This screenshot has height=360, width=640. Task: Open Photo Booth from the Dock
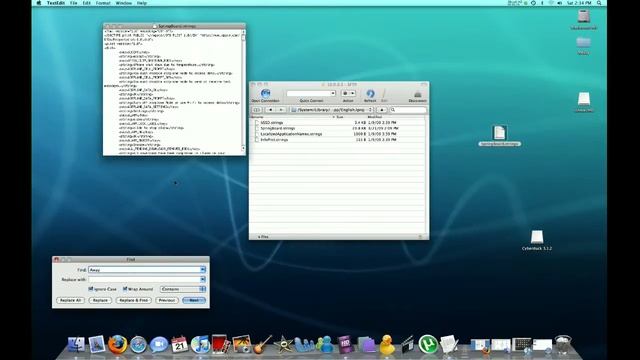(220, 344)
